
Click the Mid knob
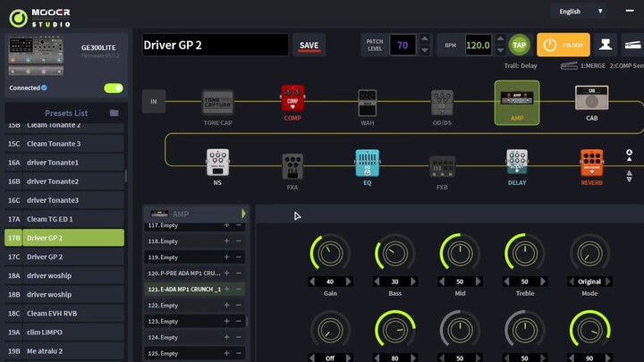pyautogui.click(x=460, y=254)
